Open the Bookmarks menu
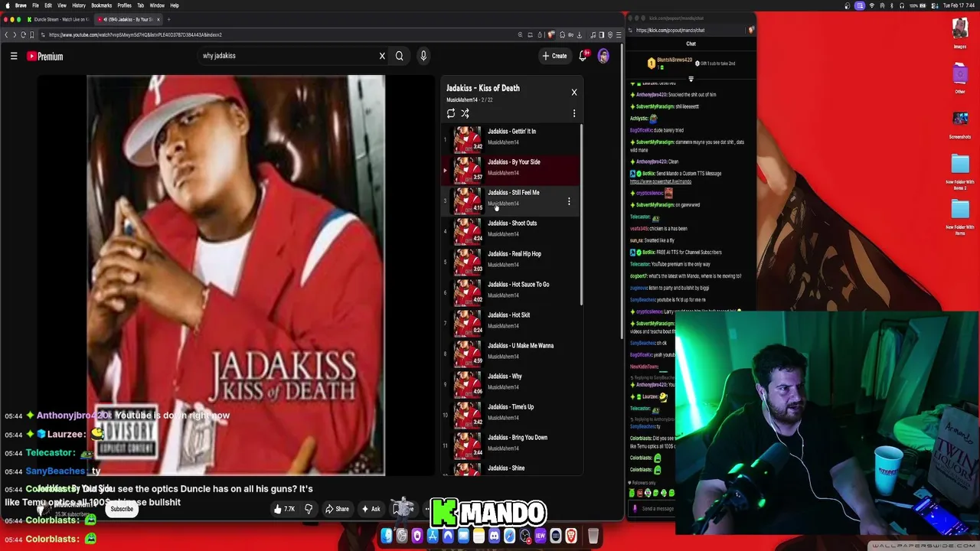The width and height of the screenshot is (980, 551). click(x=101, y=5)
